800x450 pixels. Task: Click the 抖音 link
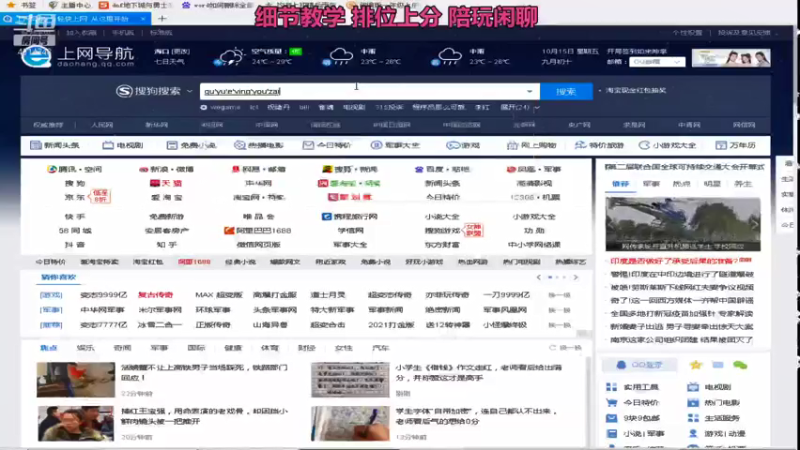point(75,245)
